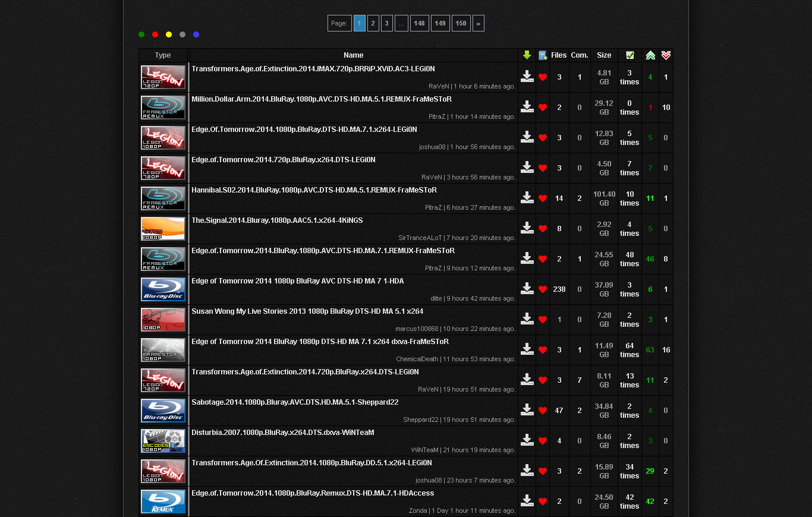Sort by leechers red down-arrows icon
The width and height of the screenshot is (812, 517).
(x=666, y=55)
